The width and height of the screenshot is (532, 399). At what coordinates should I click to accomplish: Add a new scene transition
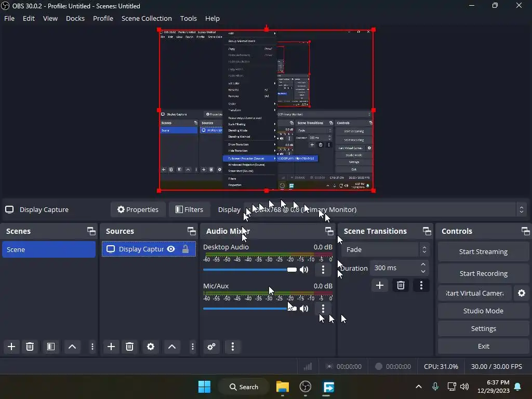380,285
